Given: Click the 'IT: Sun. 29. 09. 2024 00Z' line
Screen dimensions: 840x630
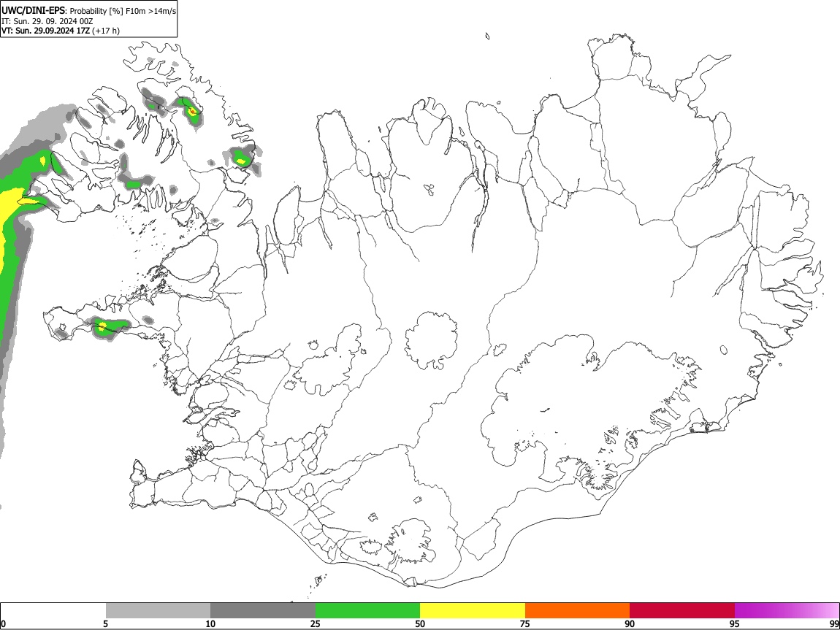Looking at the screenshot, I should (x=47, y=21).
